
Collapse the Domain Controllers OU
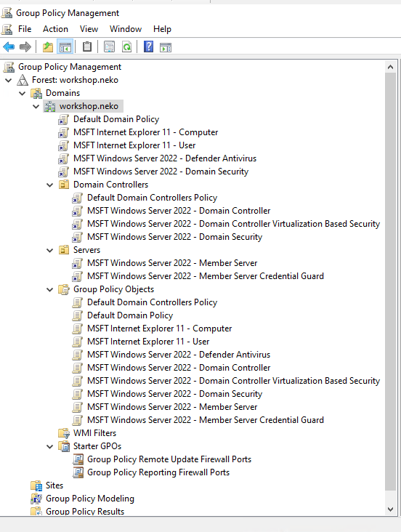[x=50, y=185]
